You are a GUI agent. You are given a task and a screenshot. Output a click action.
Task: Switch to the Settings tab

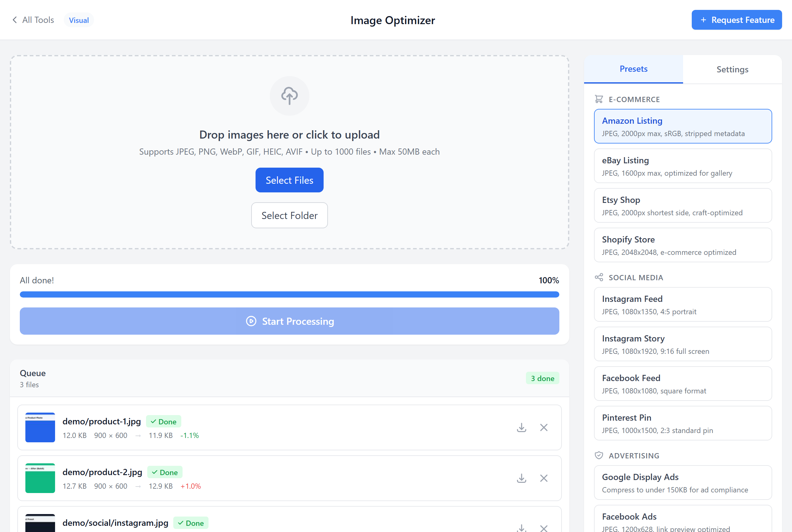coord(732,69)
